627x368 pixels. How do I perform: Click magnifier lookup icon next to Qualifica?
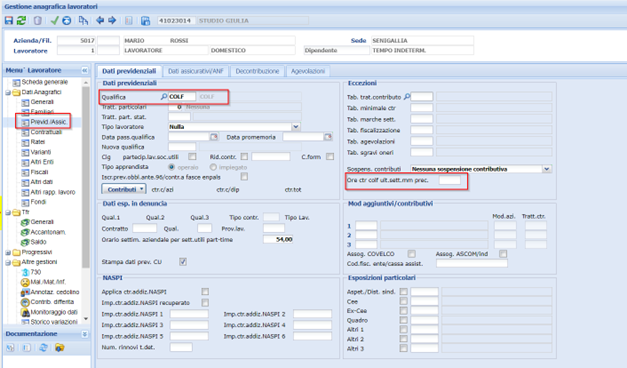coord(164,96)
